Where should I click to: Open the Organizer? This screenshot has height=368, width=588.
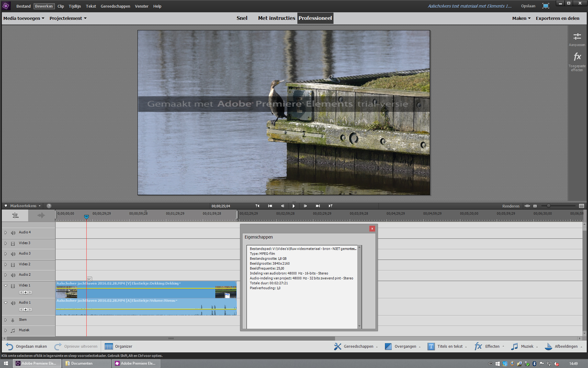(119, 347)
